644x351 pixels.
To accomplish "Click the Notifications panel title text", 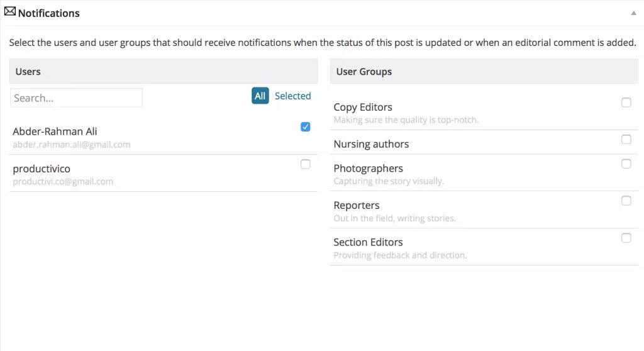I will (x=49, y=13).
